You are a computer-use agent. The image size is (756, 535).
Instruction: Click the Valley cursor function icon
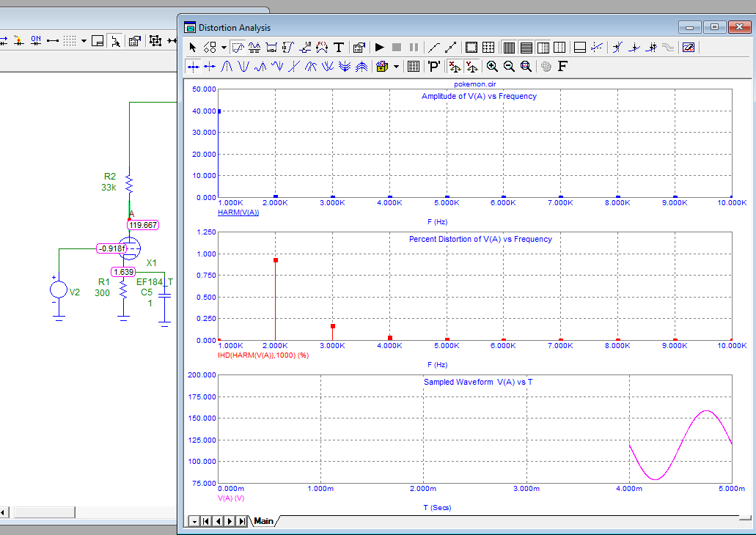point(243,67)
